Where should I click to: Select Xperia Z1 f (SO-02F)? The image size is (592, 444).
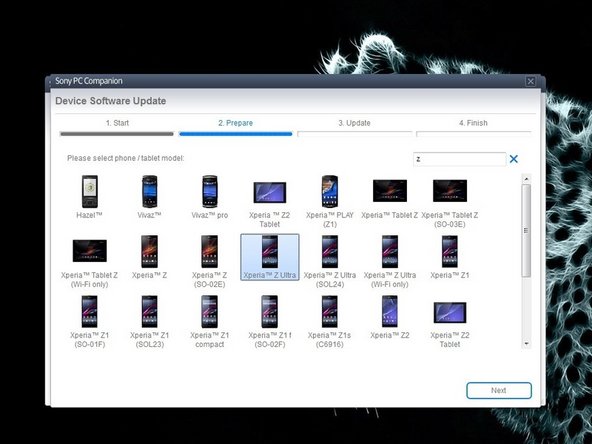coord(270,311)
